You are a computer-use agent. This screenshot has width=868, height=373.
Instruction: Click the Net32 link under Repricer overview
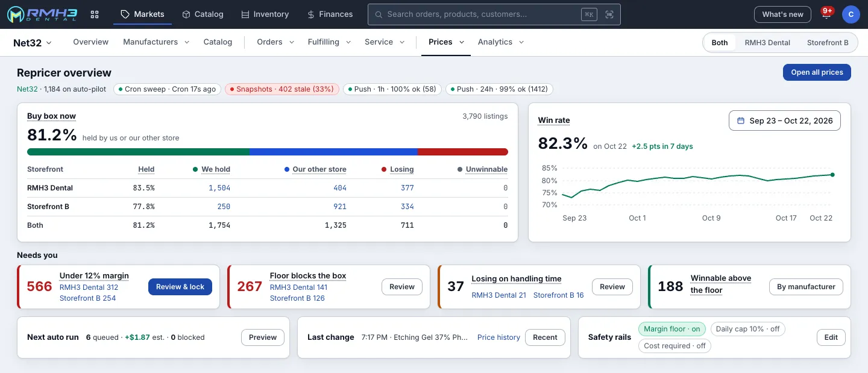pyautogui.click(x=27, y=89)
